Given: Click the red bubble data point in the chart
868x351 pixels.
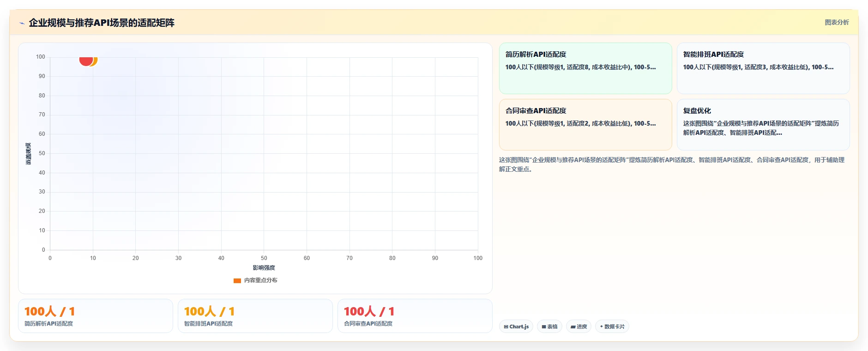Looking at the screenshot, I should coord(85,61).
